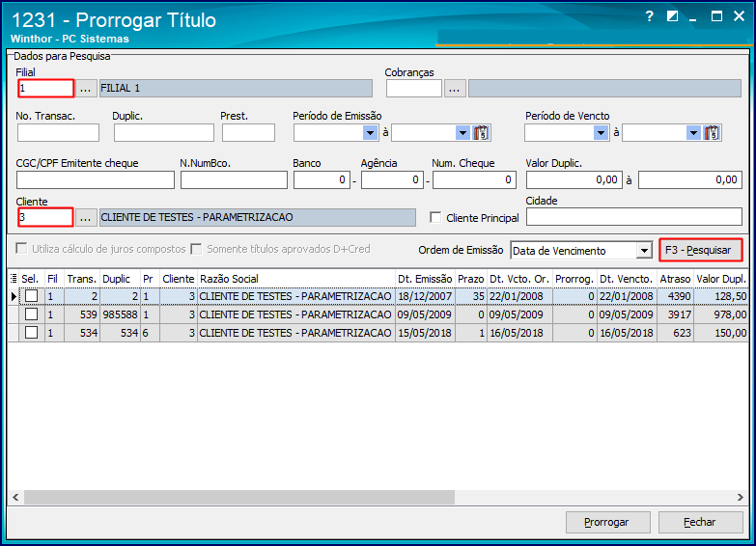Select checkbox for transaction 539 row
The height and width of the screenshot is (546, 756).
31,314
